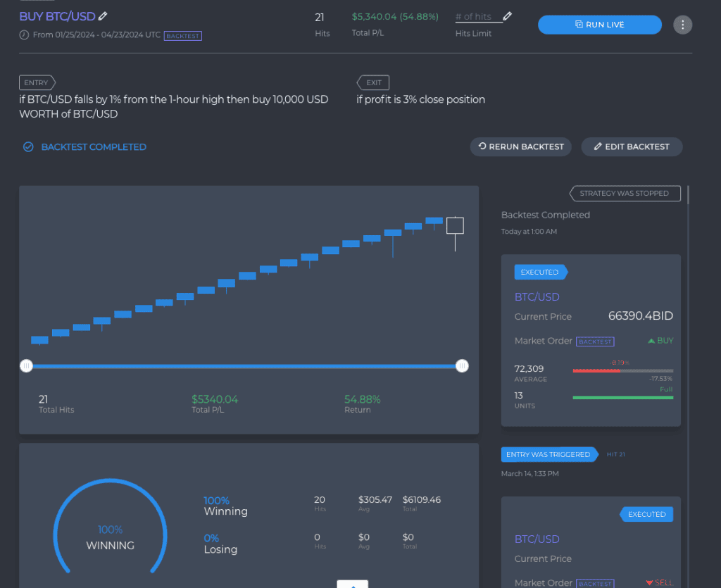Click the $305.47 winning average
721x588 pixels.
pos(375,500)
